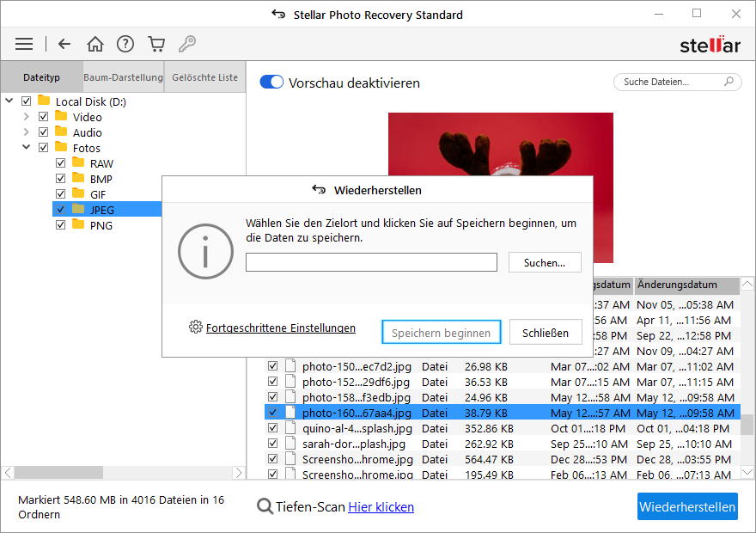Sort by Änderungsdatum column header
The height and width of the screenshot is (533, 756).
pos(686,285)
